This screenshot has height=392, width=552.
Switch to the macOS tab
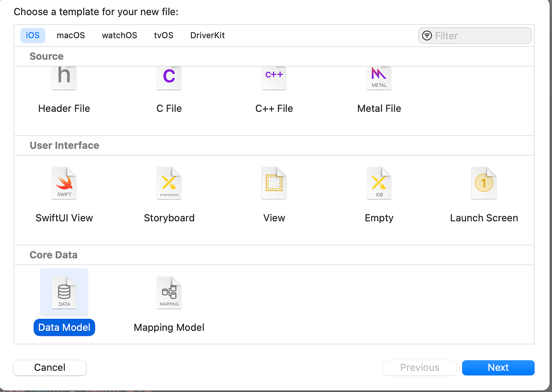pos(70,35)
